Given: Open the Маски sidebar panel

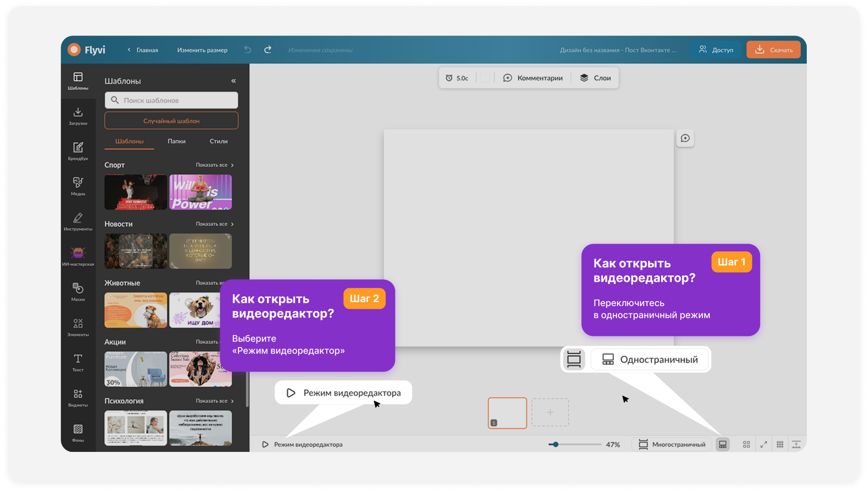Looking at the screenshot, I should [x=78, y=291].
